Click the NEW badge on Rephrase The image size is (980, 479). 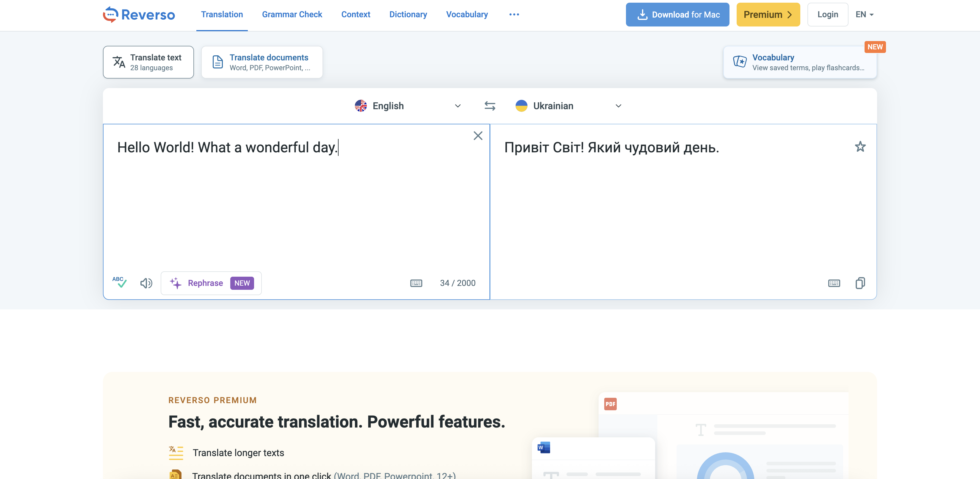(x=242, y=283)
